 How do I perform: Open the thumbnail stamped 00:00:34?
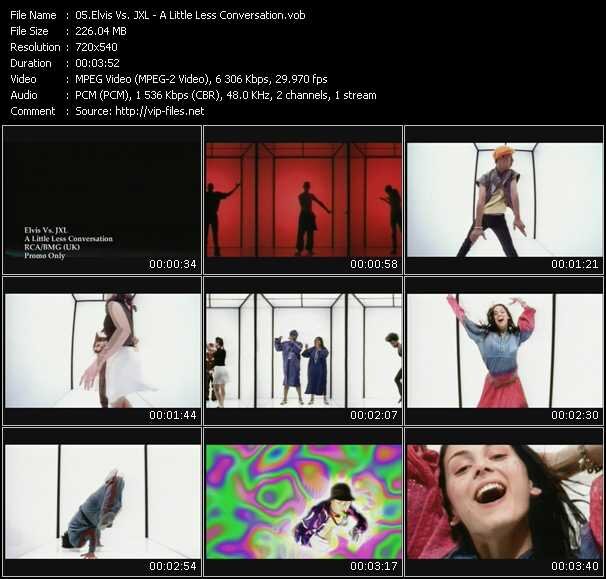point(102,199)
